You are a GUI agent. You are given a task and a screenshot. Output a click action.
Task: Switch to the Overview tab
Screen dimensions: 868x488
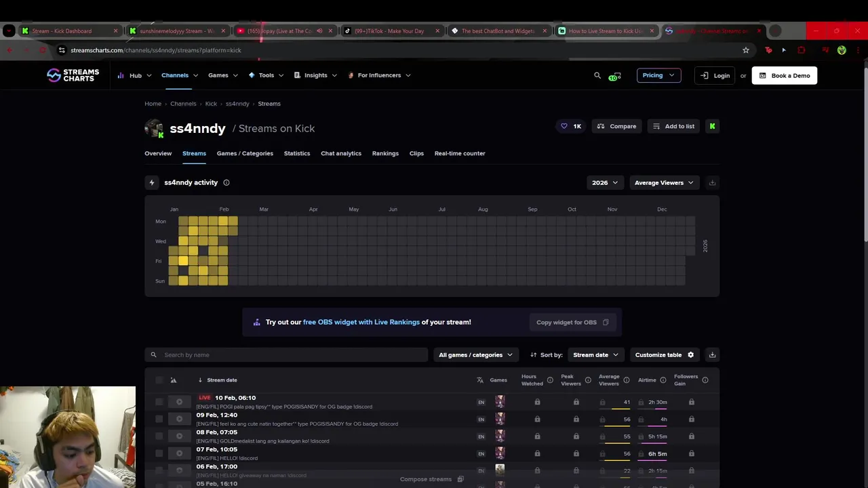pos(158,153)
